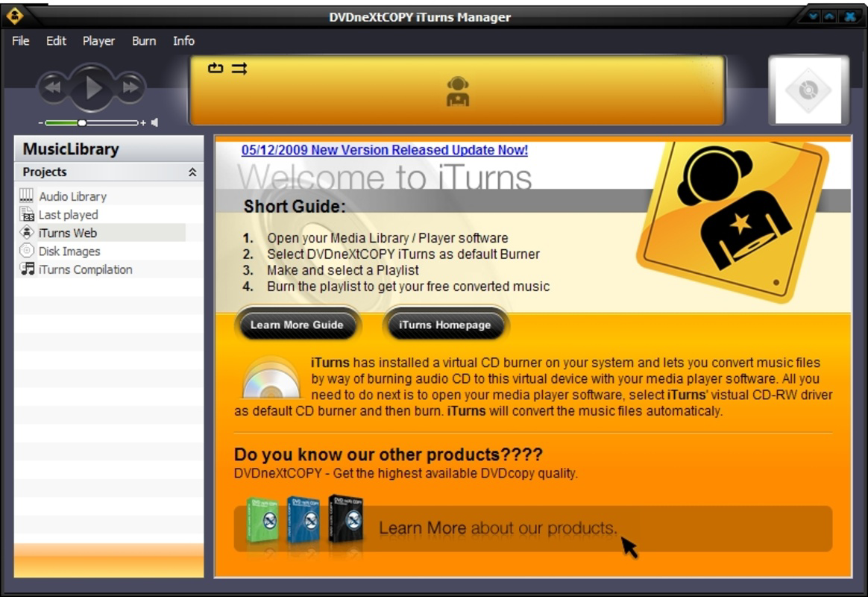The height and width of the screenshot is (597, 868).
Task: Click the Learn More Guide button
Action: pyautogui.click(x=298, y=325)
